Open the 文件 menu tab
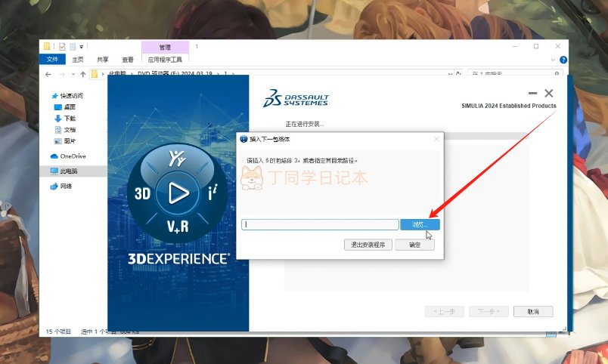This screenshot has width=608, height=364. coord(52,60)
